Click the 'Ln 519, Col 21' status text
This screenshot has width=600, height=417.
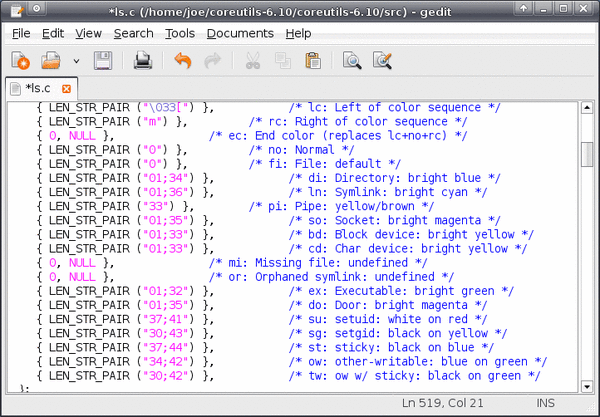tap(443, 403)
